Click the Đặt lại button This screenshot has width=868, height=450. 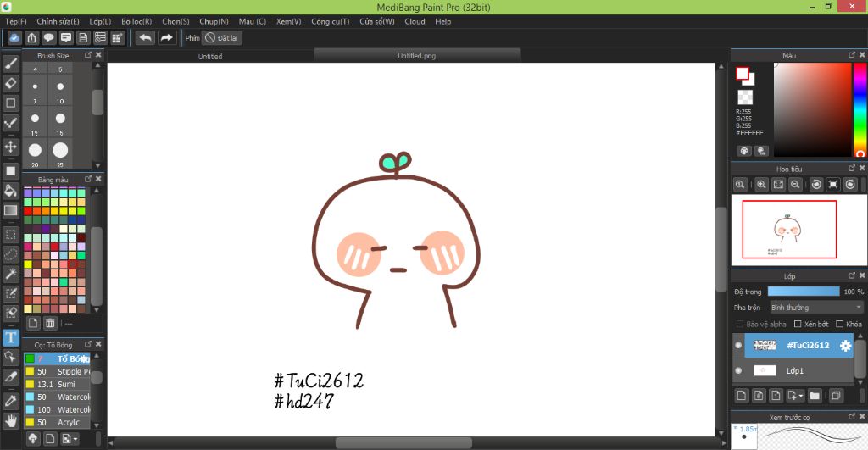tap(222, 37)
